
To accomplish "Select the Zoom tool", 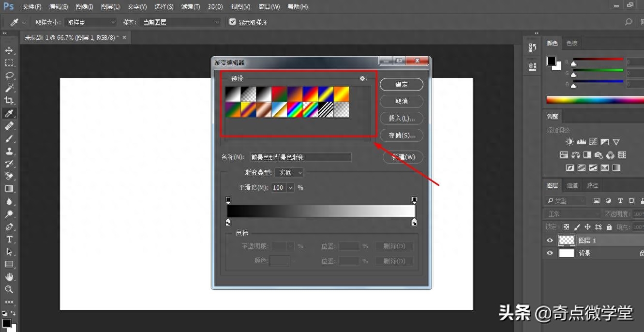I will point(9,289).
